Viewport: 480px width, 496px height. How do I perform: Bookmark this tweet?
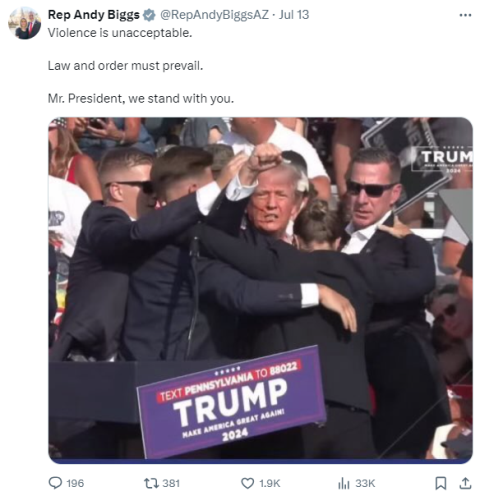pyautogui.click(x=441, y=483)
